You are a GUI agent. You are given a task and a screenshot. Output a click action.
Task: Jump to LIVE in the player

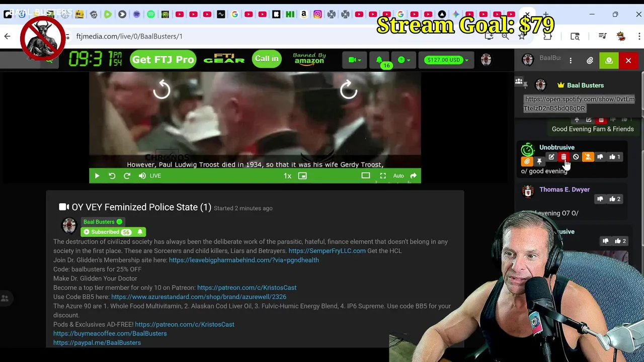click(x=155, y=175)
